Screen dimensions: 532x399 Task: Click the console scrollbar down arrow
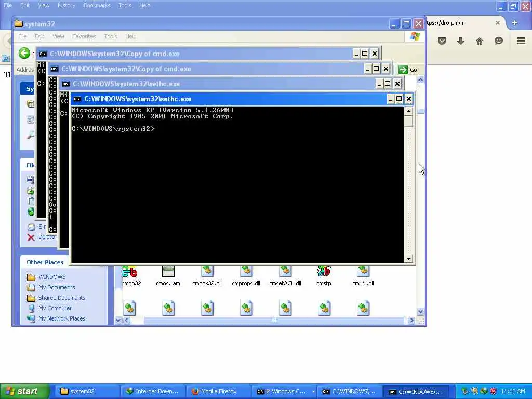point(408,259)
